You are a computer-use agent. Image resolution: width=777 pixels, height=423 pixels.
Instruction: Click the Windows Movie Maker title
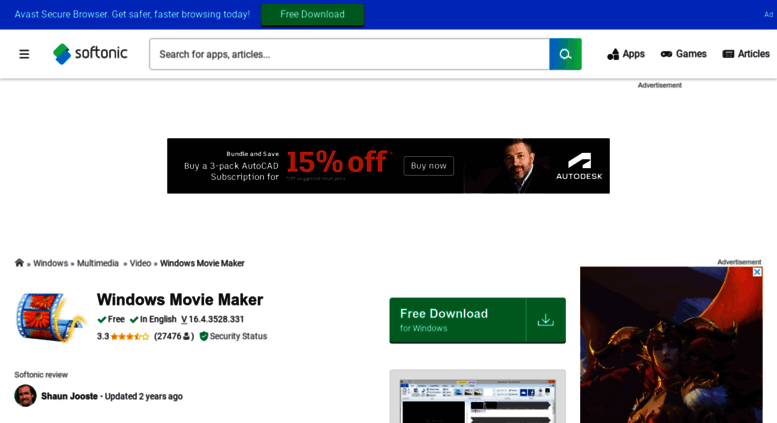click(x=180, y=300)
